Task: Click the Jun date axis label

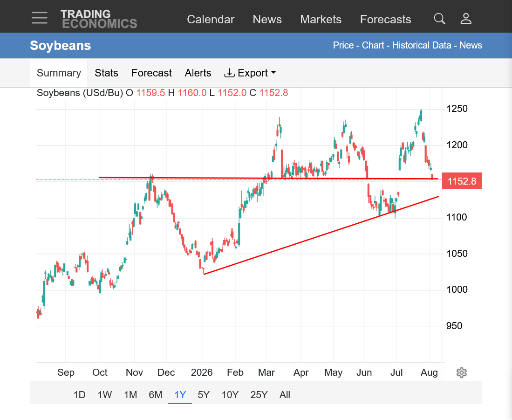Action: click(364, 372)
